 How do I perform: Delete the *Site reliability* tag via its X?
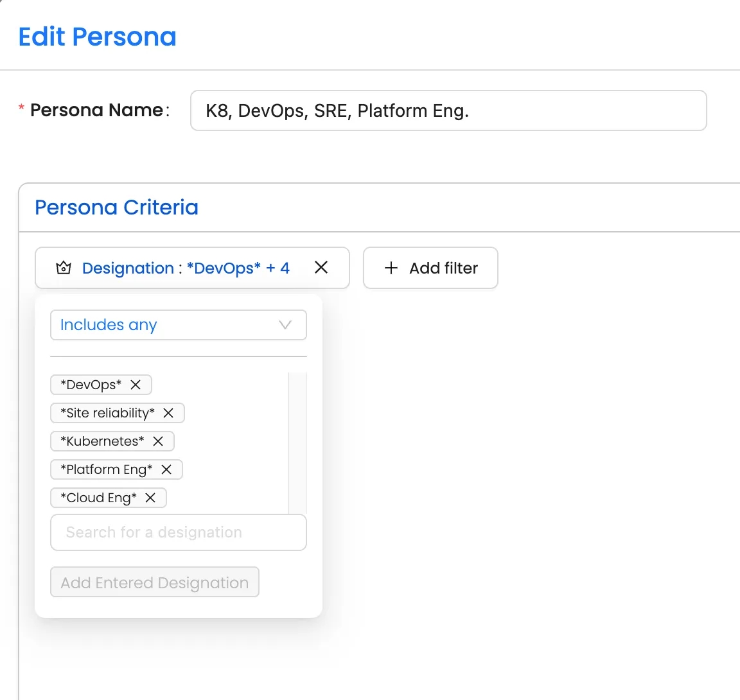168,413
